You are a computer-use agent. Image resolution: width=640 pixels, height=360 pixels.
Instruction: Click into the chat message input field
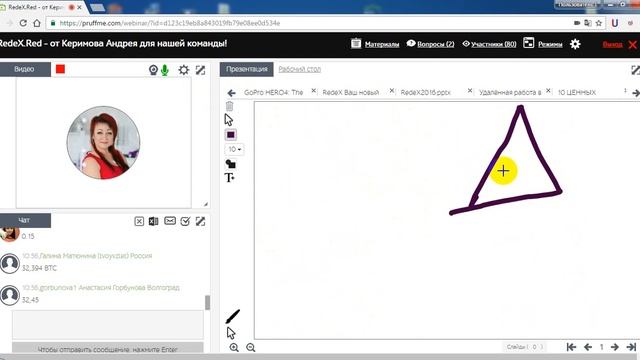tap(108, 325)
